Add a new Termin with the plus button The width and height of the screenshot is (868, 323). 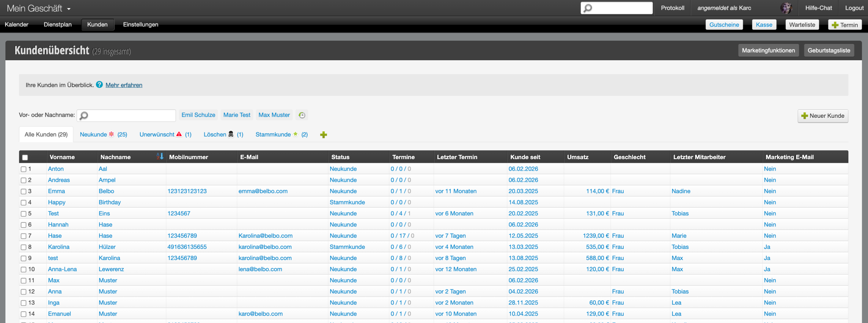pyautogui.click(x=844, y=25)
